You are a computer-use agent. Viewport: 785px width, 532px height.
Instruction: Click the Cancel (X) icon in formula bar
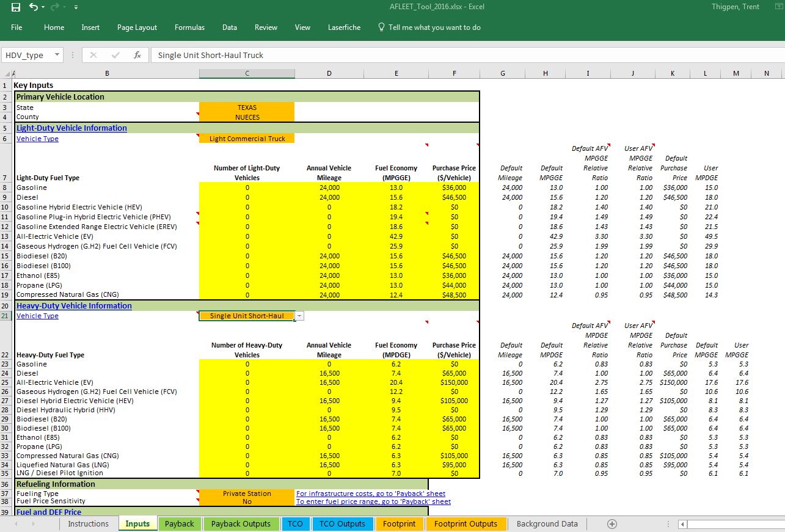click(93, 55)
